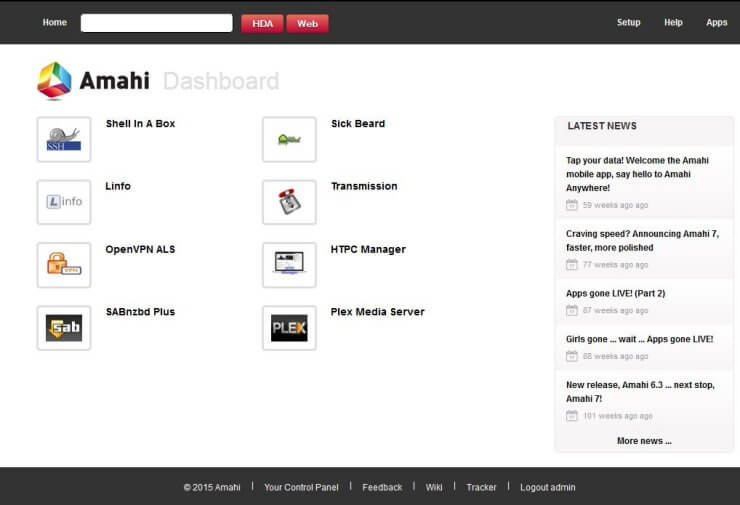
Task: Read news 'Apps gone LIVE! (Part 2)'
Action: (x=615, y=293)
